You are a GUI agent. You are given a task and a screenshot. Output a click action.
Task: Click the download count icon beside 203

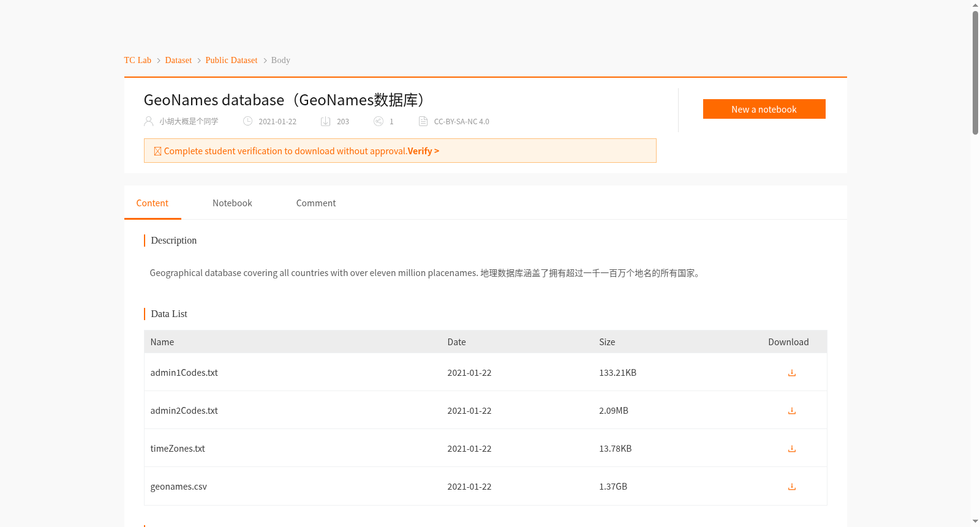click(326, 121)
